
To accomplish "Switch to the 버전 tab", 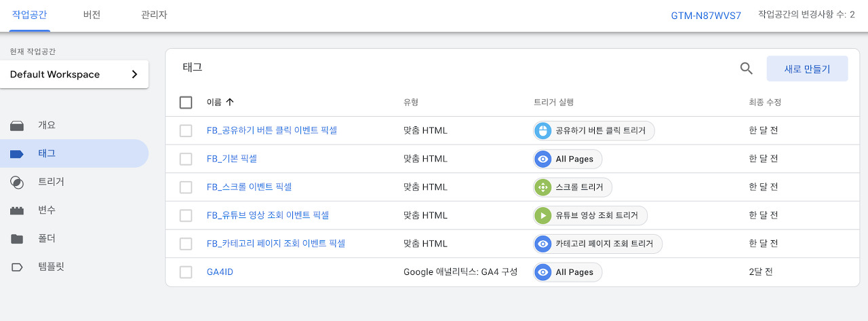I will coord(92,15).
